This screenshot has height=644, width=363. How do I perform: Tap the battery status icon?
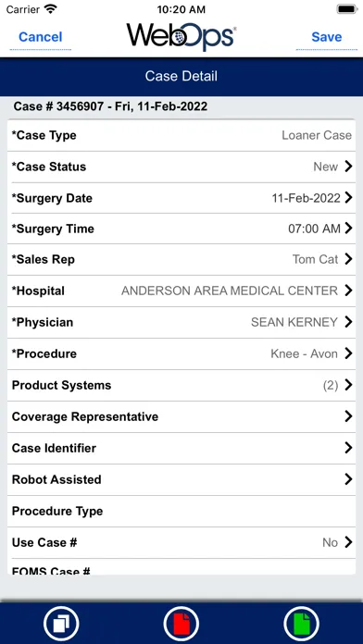tap(346, 9)
